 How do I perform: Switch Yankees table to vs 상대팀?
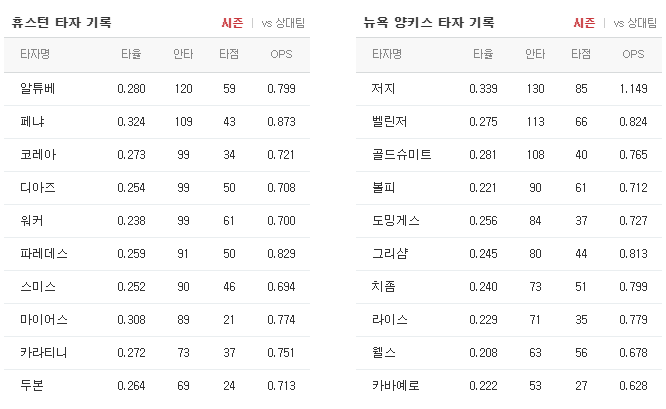click(635, 23)
